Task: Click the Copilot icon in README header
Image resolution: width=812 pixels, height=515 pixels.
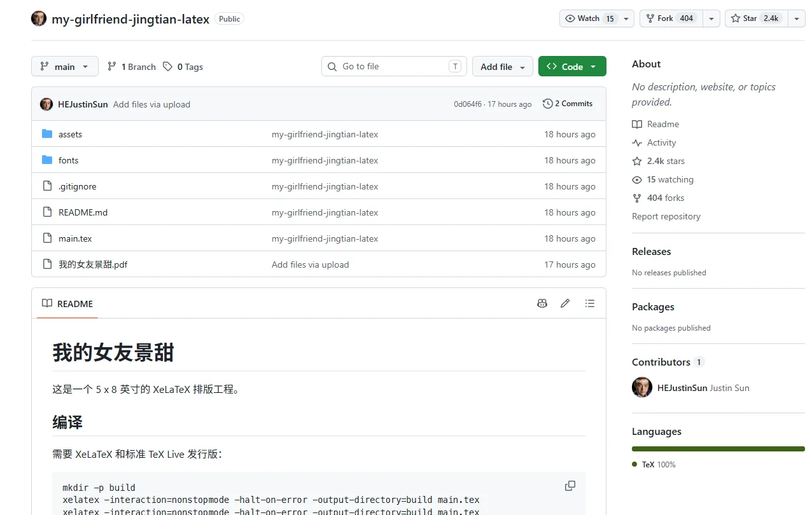Action: pos(542,303)
